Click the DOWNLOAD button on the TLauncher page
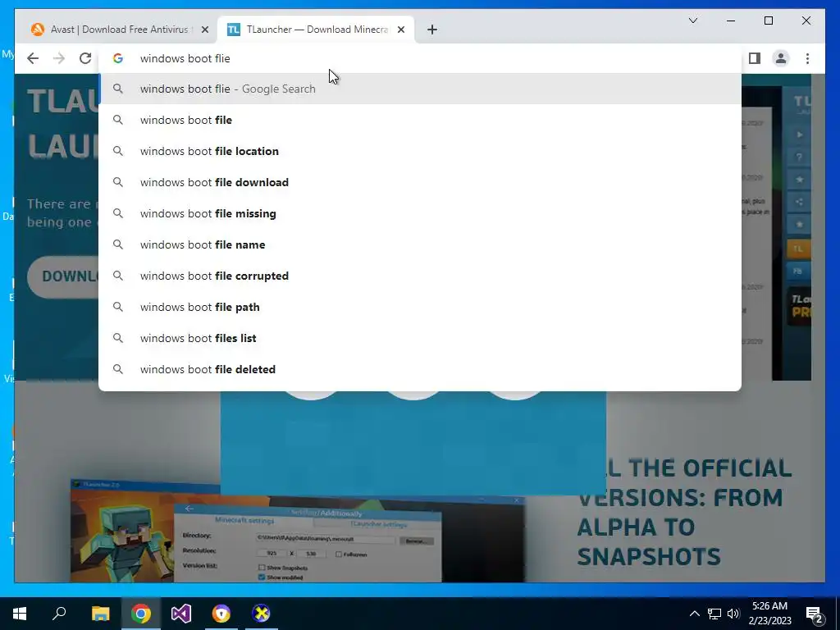Image resolution: width=840 pixels, height=630 pixels. pyautogui.click(x=63, y=276)
